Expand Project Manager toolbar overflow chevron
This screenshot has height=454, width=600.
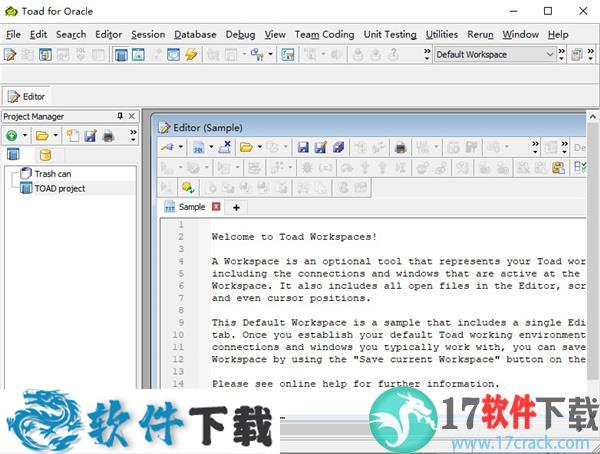click(133, 135)
